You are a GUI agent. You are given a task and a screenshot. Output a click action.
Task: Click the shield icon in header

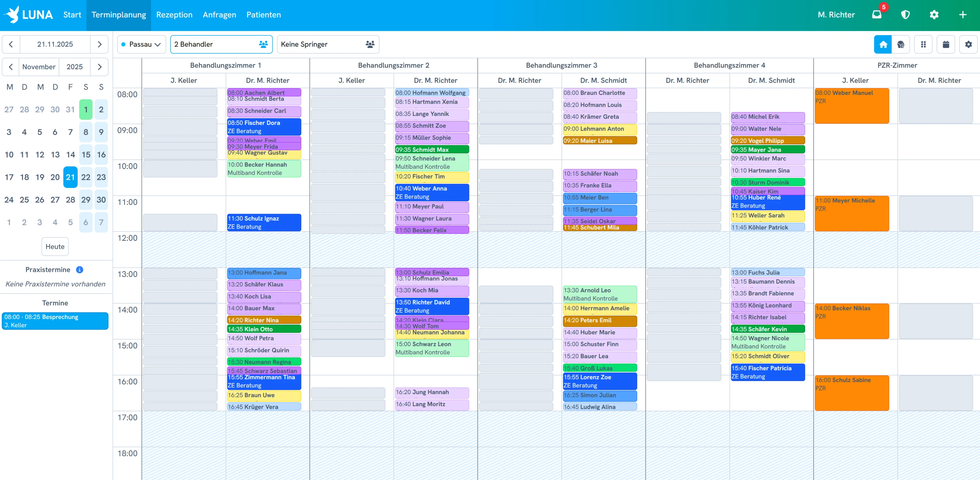905,15
